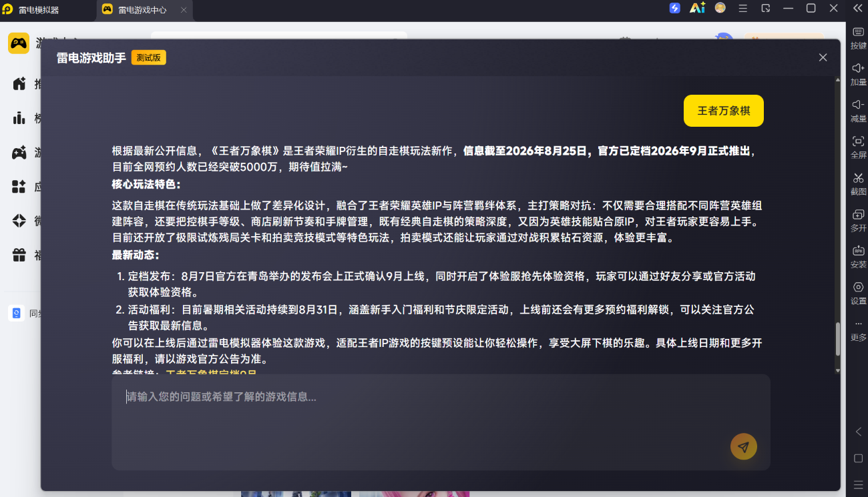Image resolution: width=868 pixels, height=497 pixels.
Task: Open Android recent apps button
Action: click(859, 484)
